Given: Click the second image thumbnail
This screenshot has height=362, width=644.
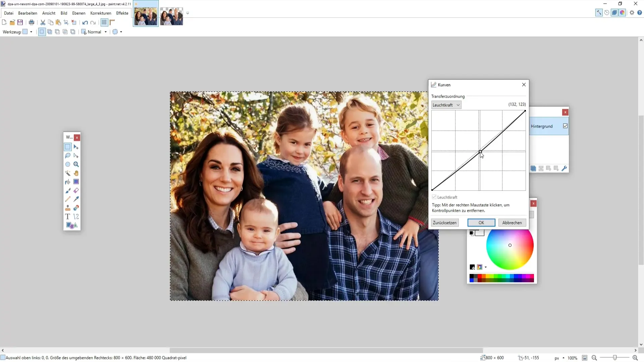Looking at the screenshot, I should [x=172, y=16].
